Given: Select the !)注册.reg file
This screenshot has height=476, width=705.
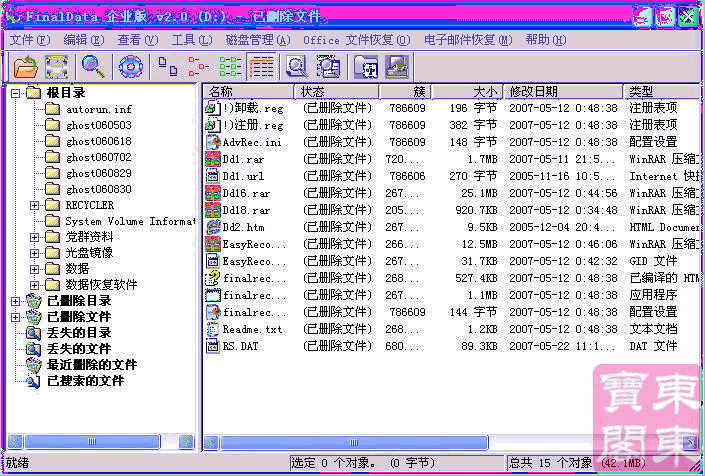Looking at the screenshot, I should click(253, 125).
